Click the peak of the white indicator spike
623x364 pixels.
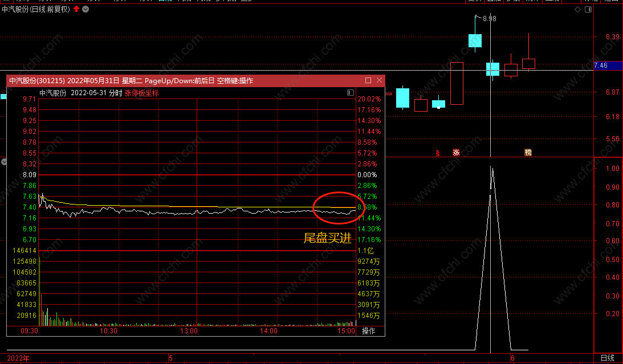point(492,168)
